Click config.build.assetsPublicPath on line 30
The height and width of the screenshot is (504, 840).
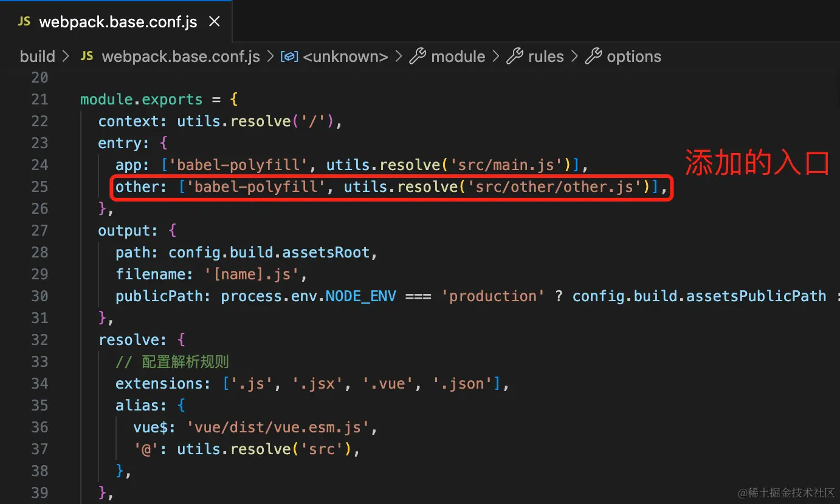(x=700, y=296)
